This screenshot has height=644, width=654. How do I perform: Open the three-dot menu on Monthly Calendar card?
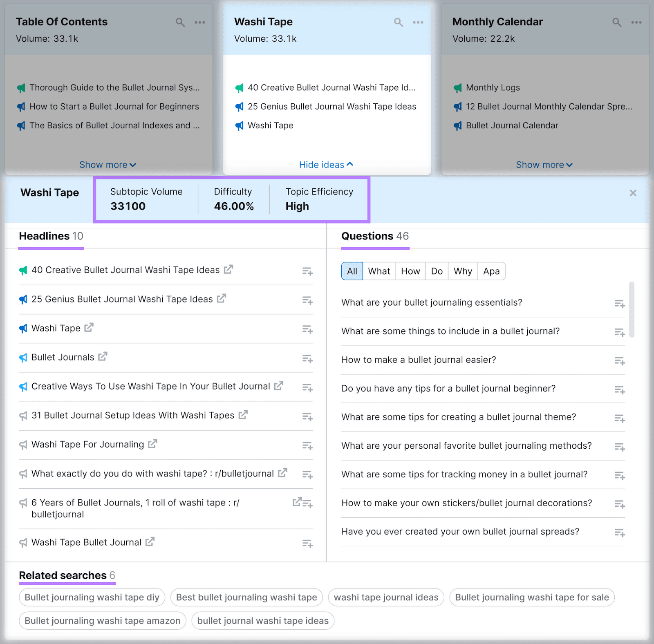[636, 22]
